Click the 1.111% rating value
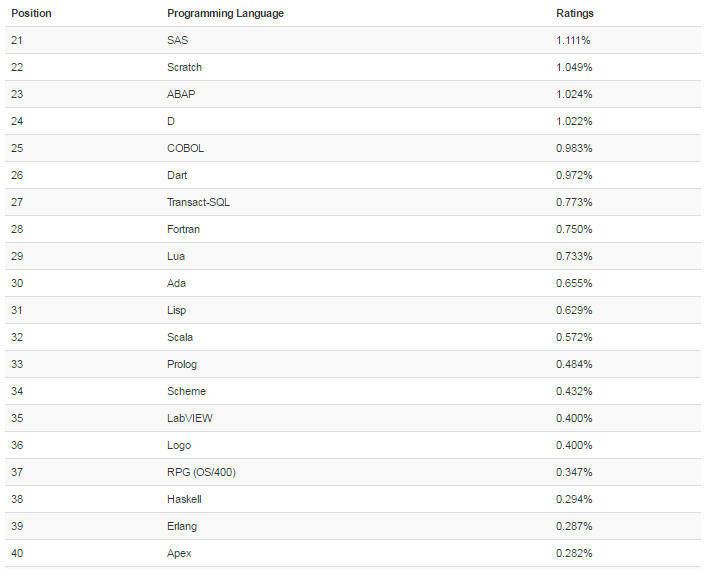Image resolution: width=707 pixels, height=569 pixels. point(574,40)
